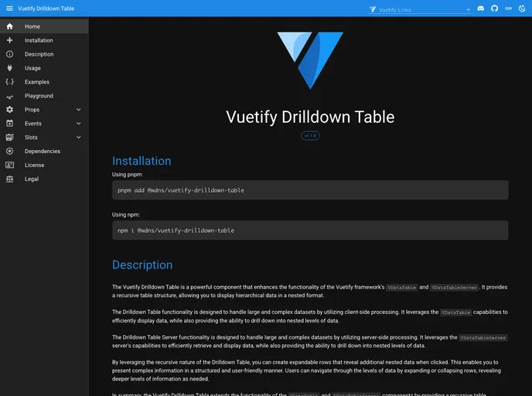Image resolution: width=532 pixels, height=396 pixels.
Task: Click the Usage plug icon
Action: coord(9,68)
